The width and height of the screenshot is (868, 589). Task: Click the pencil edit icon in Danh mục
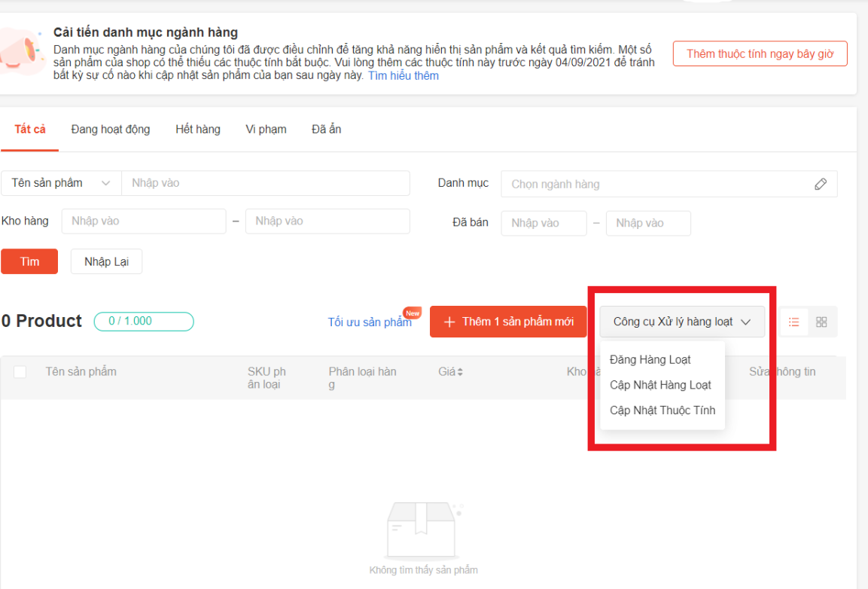[x=821, y=184]
